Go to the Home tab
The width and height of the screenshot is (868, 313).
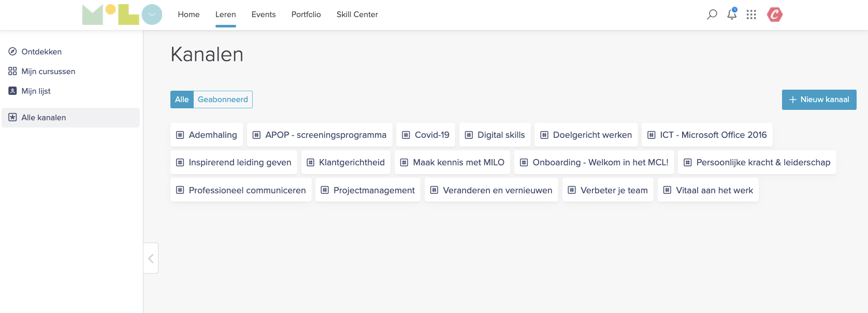coord(189,15)
